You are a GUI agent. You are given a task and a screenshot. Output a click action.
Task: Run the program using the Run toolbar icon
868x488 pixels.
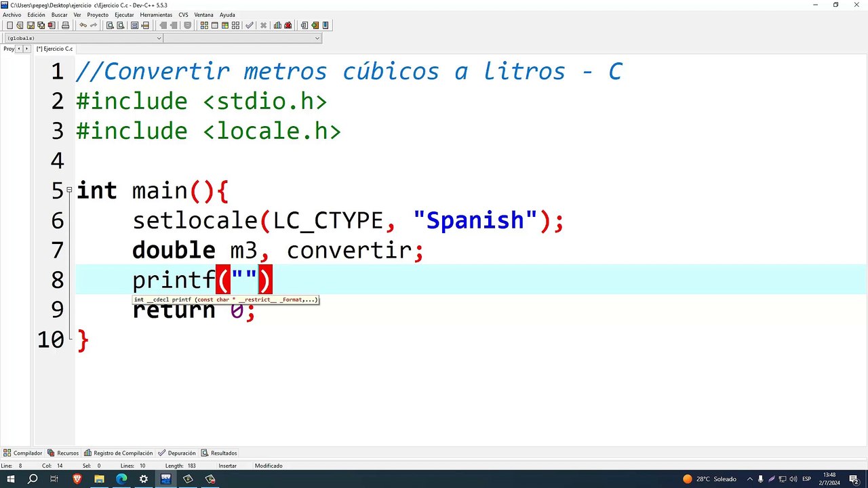(214, 26)
